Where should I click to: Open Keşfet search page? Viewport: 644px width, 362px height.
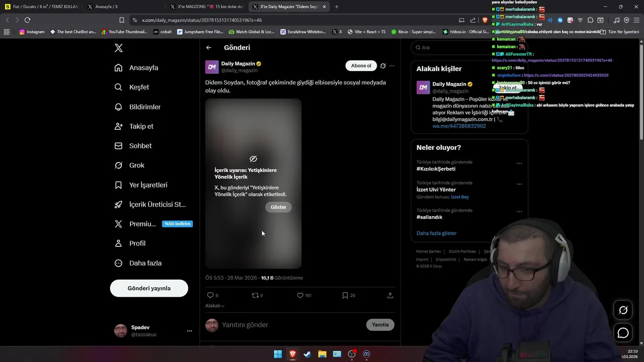click(x=132, y=87)
